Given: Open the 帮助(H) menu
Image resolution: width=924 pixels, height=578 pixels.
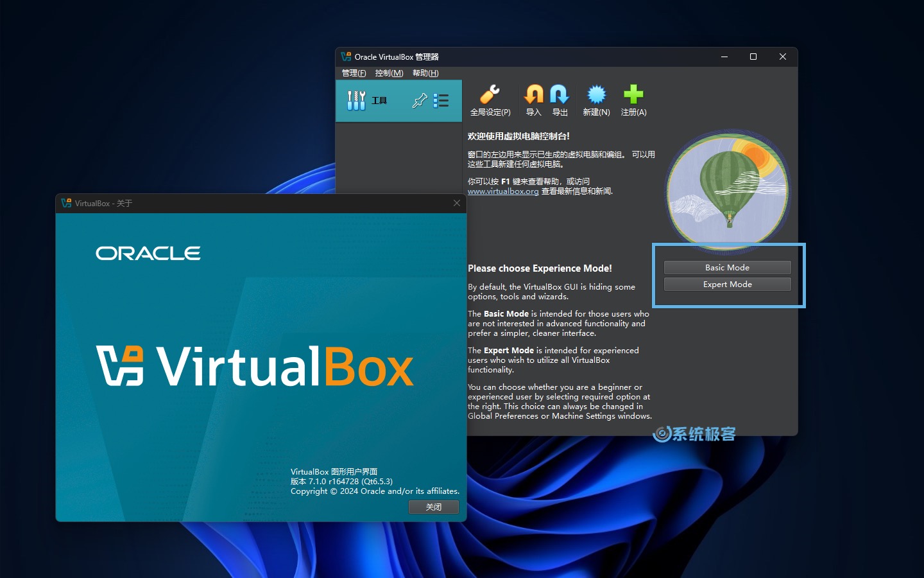Looking at the screenshot, I should 426,73.
